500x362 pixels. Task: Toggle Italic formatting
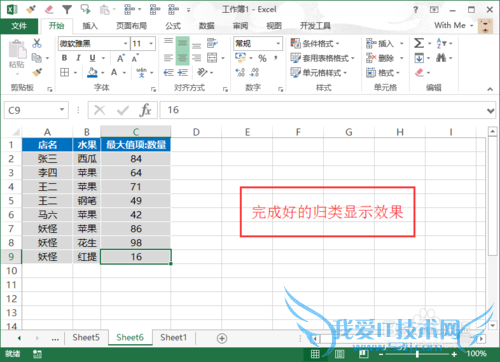click(78, 58)
